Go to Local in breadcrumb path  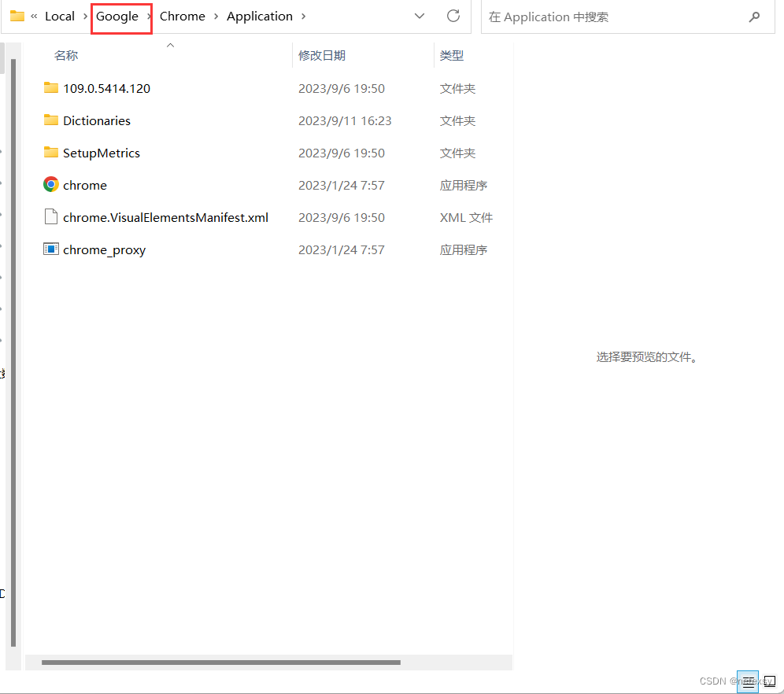60,17
